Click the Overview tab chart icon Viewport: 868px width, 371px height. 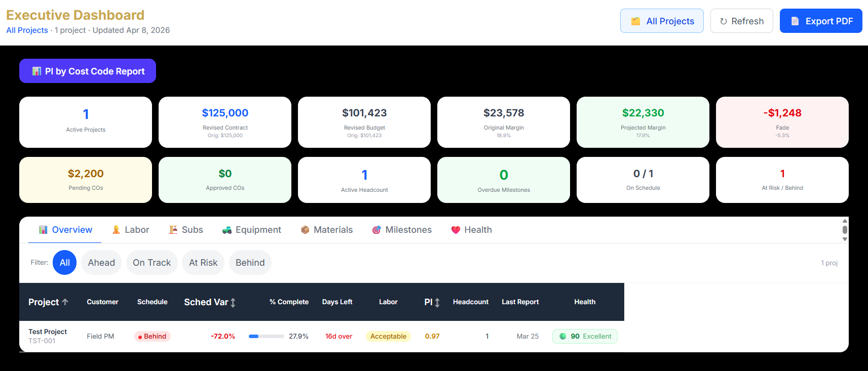point(44,230)
